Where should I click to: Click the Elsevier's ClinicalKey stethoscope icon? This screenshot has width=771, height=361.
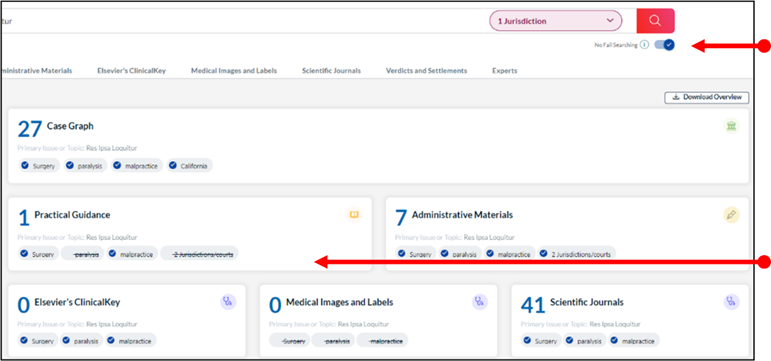tap(228, 302)
